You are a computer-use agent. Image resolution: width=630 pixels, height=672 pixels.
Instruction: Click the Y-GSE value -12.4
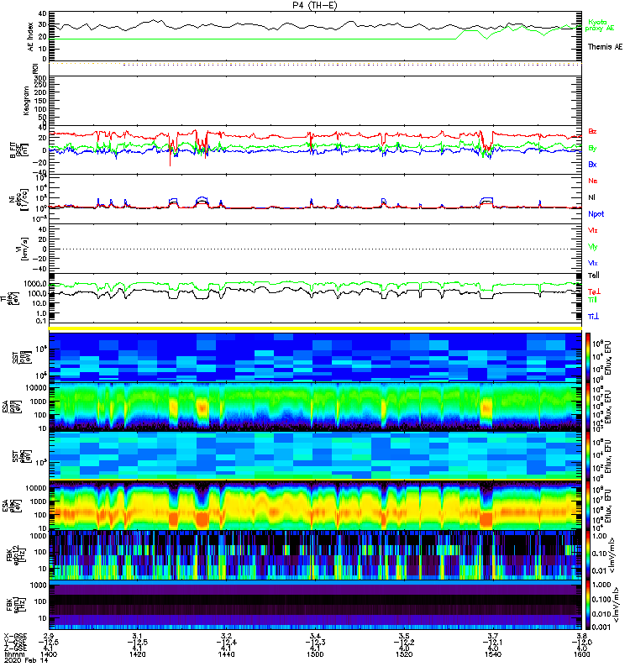[224, 642]
